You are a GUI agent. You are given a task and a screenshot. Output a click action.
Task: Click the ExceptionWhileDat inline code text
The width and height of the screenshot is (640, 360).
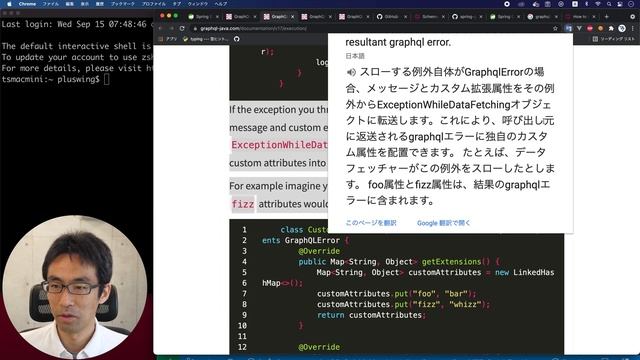[x=279, y=145]
